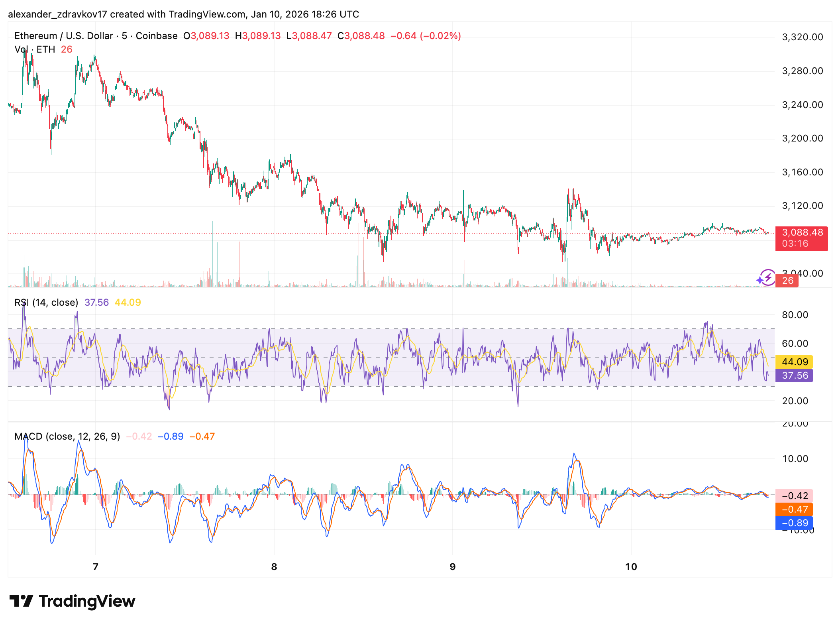Click the blue MACD axis tag −0.89
Image resolution: width=840 pixels, height=625 pixels.
794,523
